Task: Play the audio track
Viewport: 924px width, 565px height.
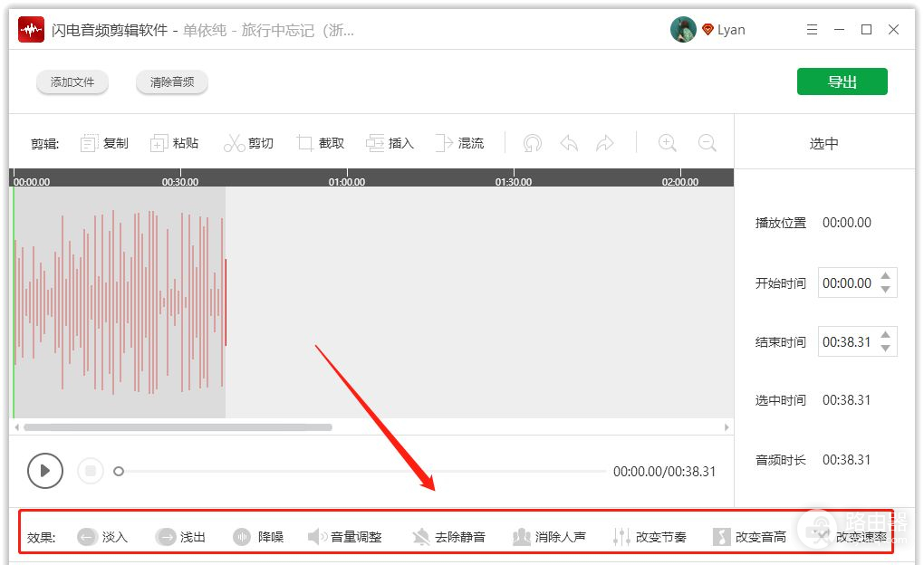Action: coord(44,471)
